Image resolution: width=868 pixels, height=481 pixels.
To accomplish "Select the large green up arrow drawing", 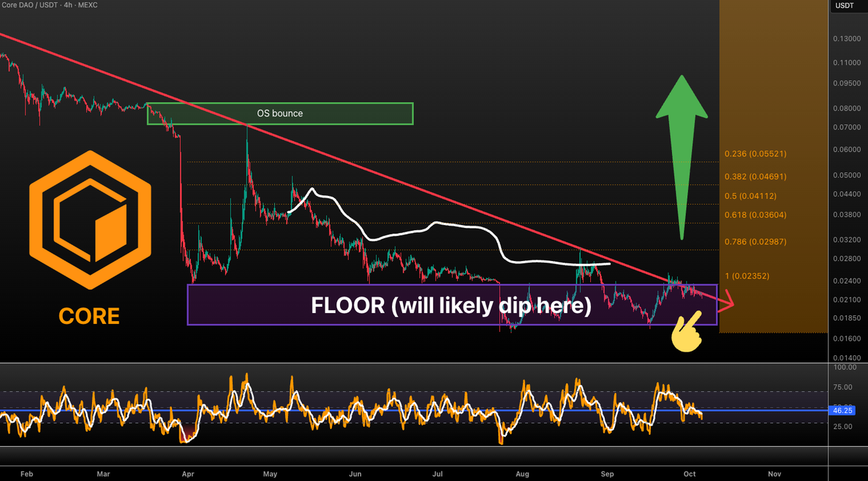I will (x=681, y=158).
